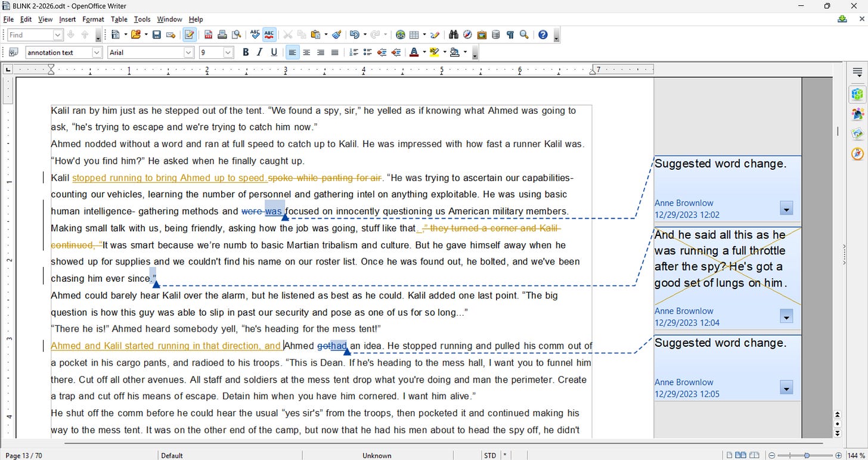Click the Cut scissors icon
This screenshot has height=460, width=868.
[287, 35]
